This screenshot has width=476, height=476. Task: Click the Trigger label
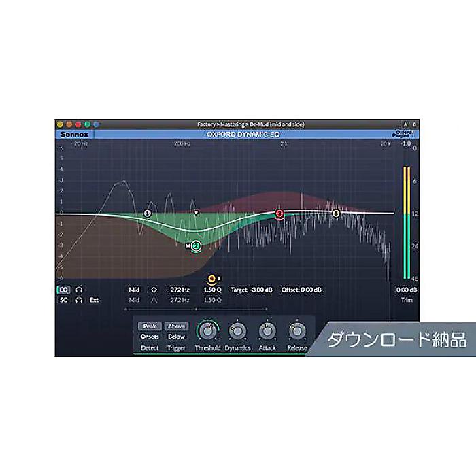176,348
